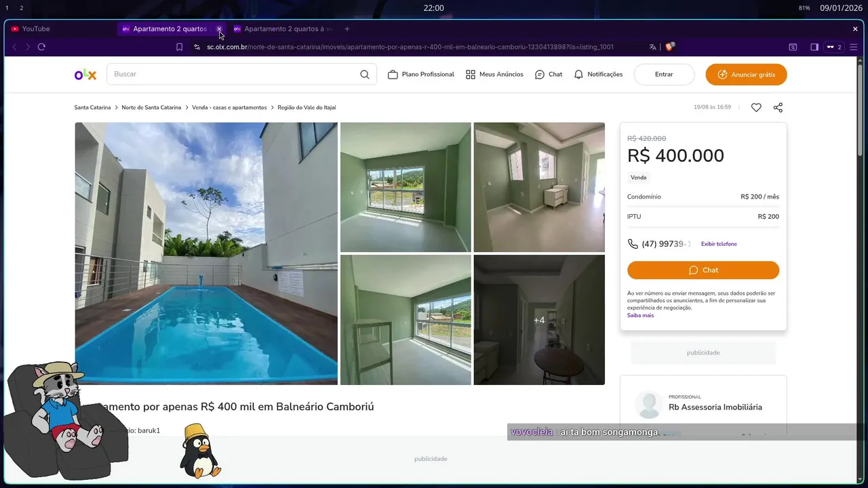Open Brave Shields icon

670,47
